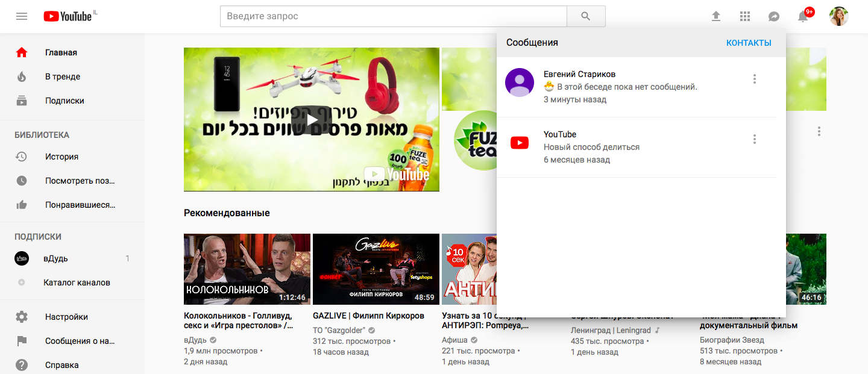Toggle the messages share icon
Viewport: 868px width, 374px height.
[x=774, y=16]
